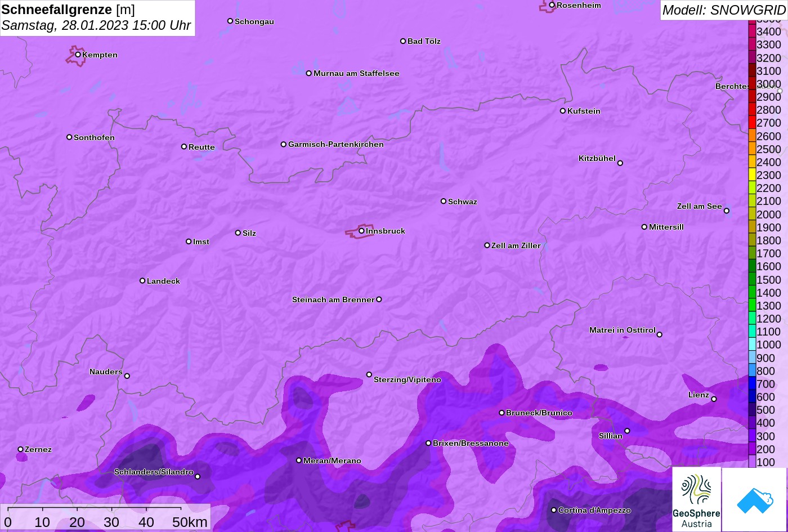Screen dimensions: 788x532
Task: Click the Kufstein location dot
Action: pos(563,111)
